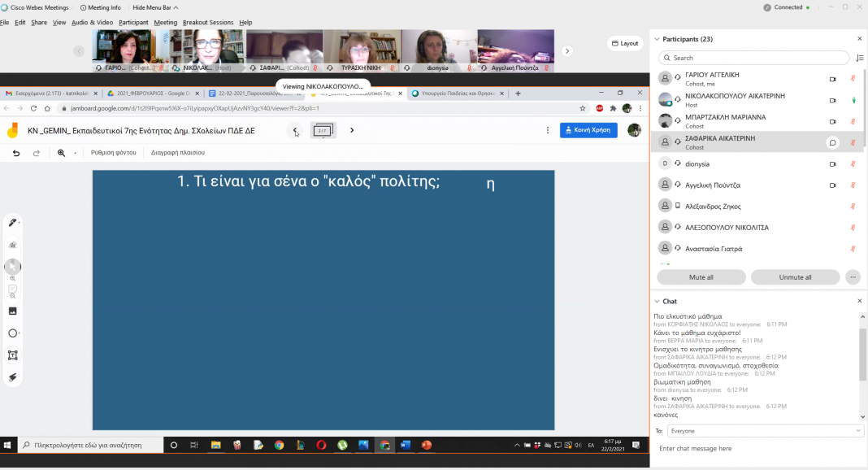Viewport: 868px width, 470px height.
Task: Toggle mute for dionysia
Action: [x=853, y=163]
